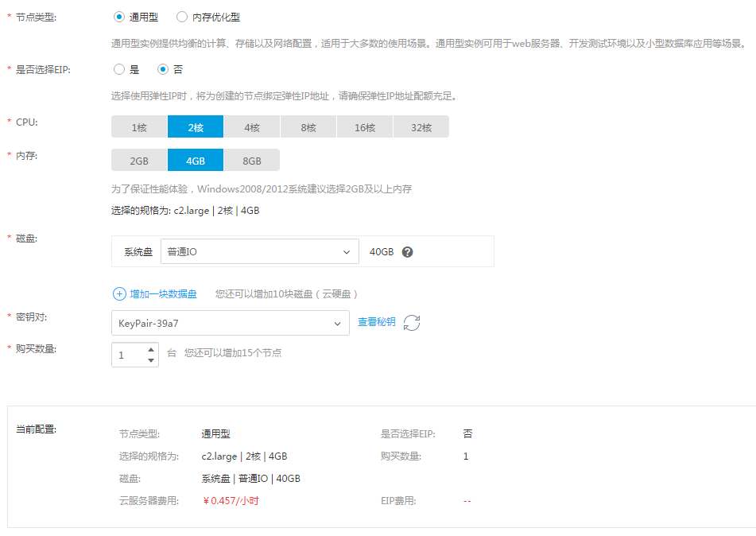Increase purchase quantity with the up arrow
756x536 pixels.
pyautogui.click(x=151, y=349)
